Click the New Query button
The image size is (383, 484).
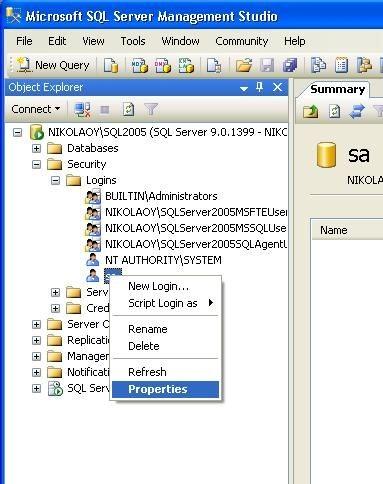(x=53, y=65)
